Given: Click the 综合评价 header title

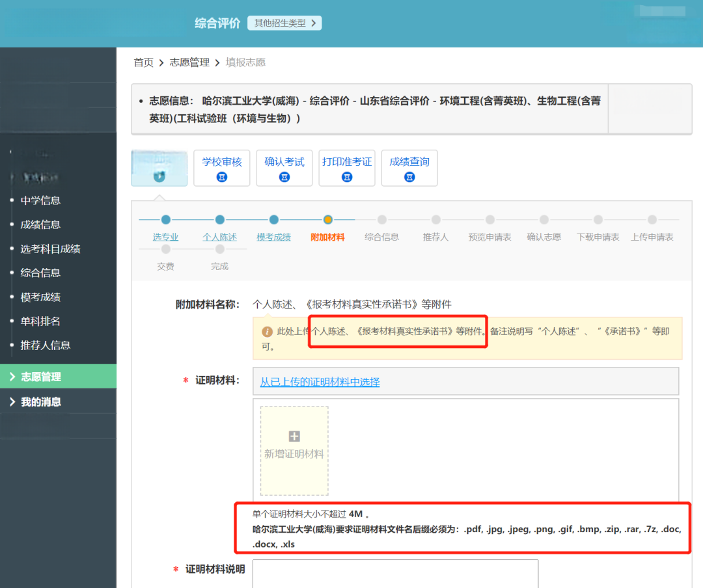Looking at the screenshot, I should pos(217,23).
